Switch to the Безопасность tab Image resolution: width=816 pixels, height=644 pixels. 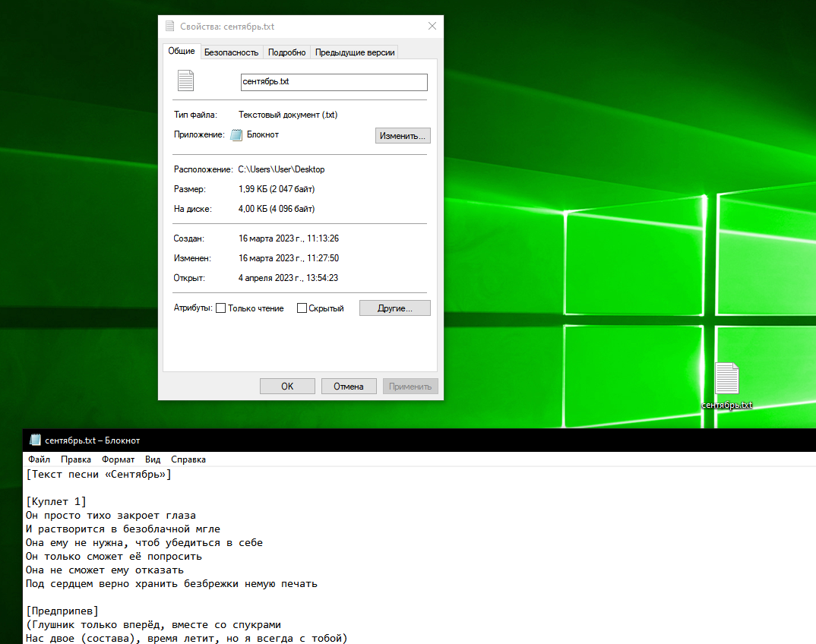point(232,52)
